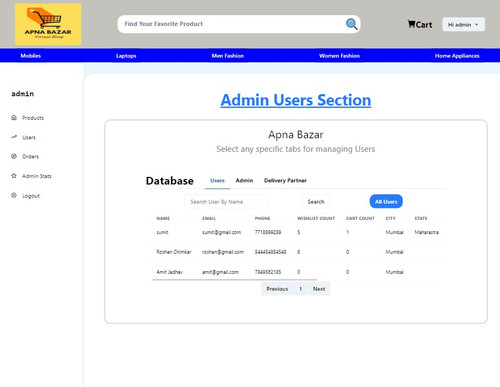Click the STATE column header
500x387 pixels.
pos(421,218)
